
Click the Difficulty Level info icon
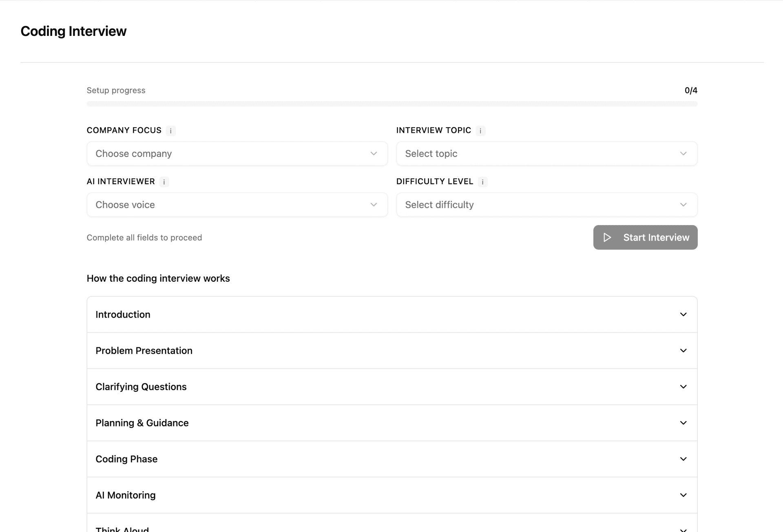click(482, 182)
